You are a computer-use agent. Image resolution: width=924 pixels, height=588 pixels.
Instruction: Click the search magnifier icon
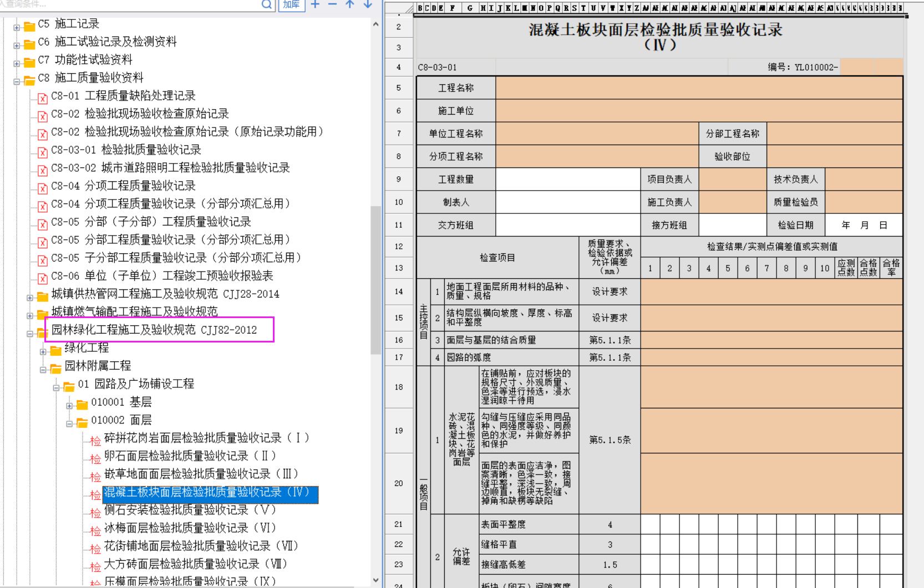point(267,4)
